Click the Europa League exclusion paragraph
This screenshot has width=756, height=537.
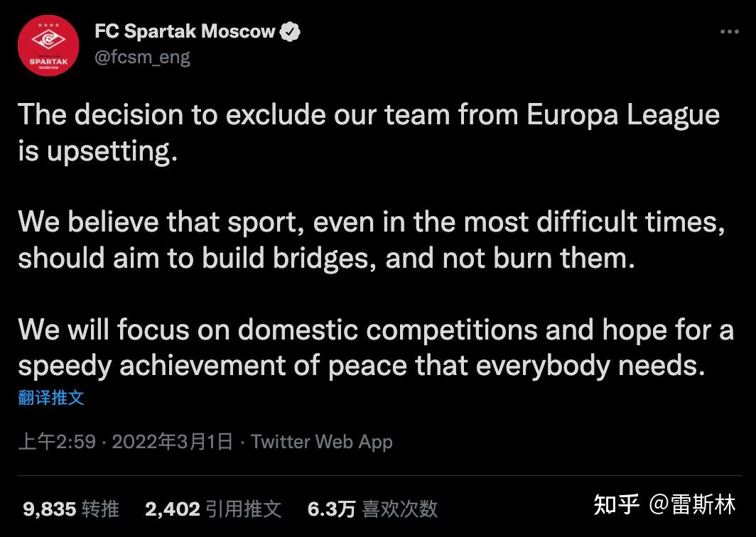(x=368, y=134)
